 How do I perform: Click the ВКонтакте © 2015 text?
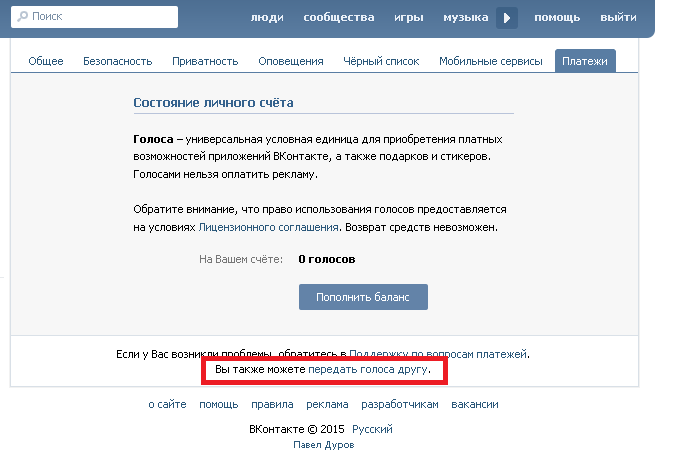pyautogui.click(x=297, y=429)
